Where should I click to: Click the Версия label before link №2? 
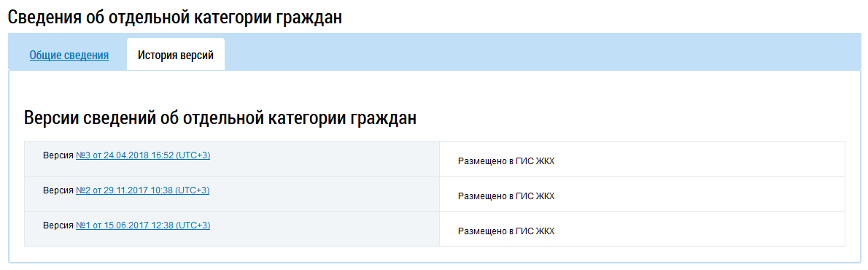58,190
